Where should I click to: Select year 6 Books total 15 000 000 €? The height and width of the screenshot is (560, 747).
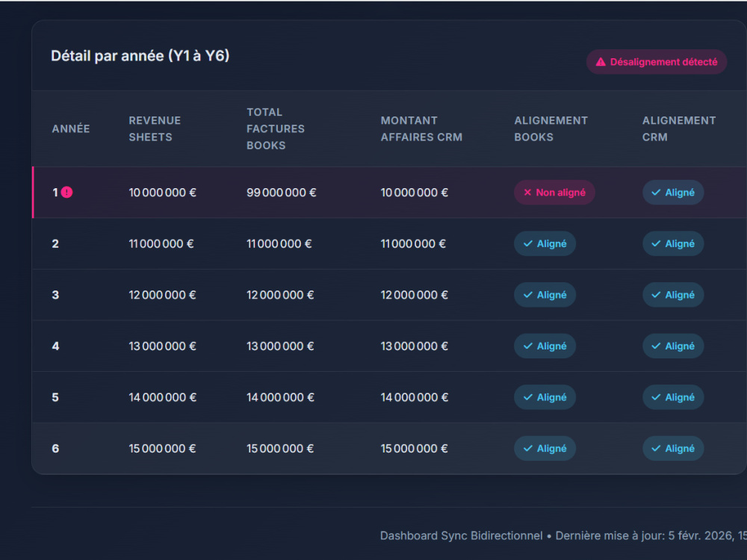click(x=280, y=449)
